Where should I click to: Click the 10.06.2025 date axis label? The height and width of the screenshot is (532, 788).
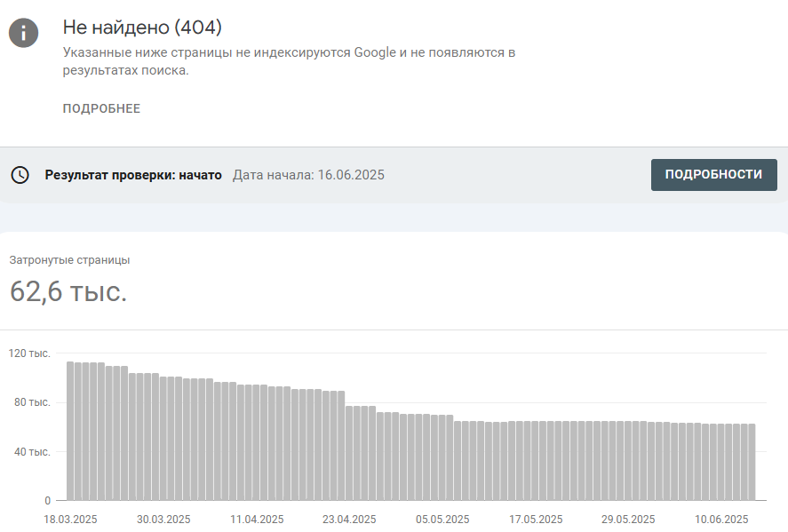click(721, 520)
